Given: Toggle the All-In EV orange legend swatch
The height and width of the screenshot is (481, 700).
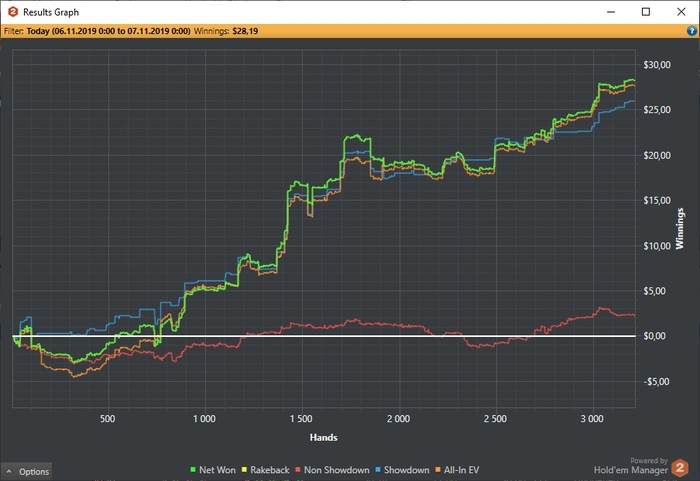Looking at the screenshot, I should click(438, 470).
